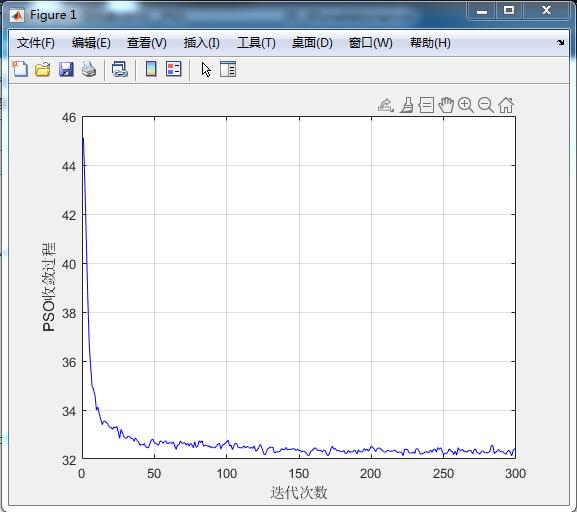
Task: Select the data brush tool above the axes
Action: [x=407, y=105]
